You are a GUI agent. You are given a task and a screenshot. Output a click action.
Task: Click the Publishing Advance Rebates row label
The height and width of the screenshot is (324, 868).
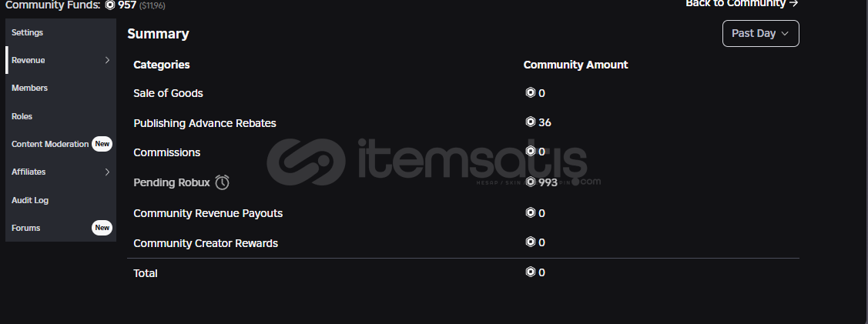(x=204, y=123)
